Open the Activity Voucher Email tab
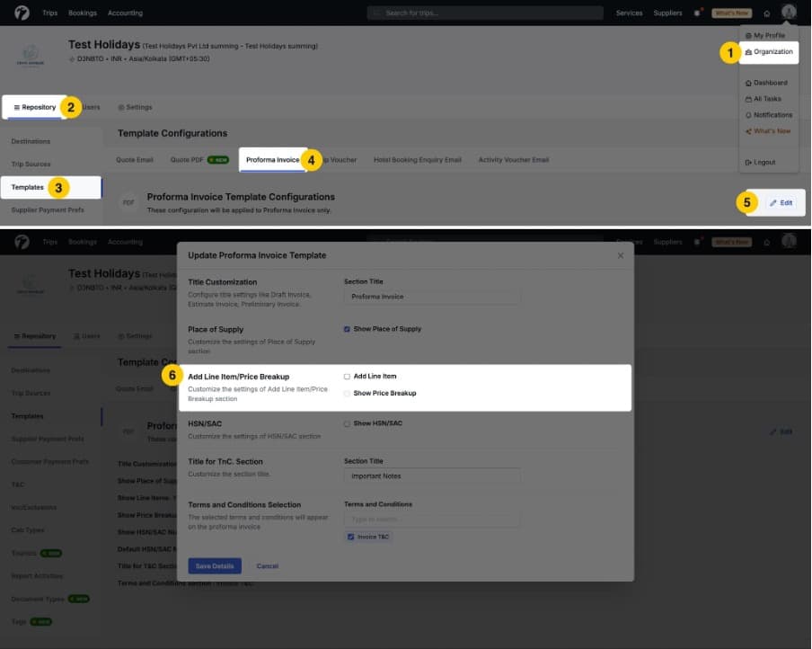812x649 pixels. [x=513, y=160]
